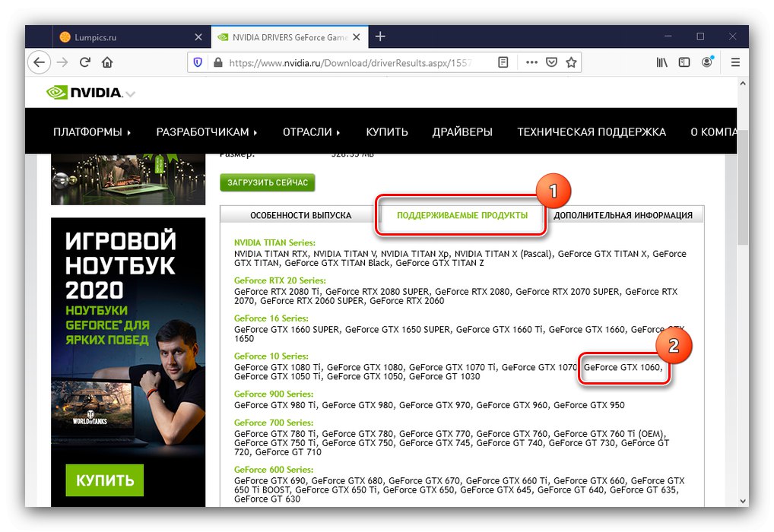Go back with the browser back arrow
This screenshot has height=532, width=774.
pos(39,62)
